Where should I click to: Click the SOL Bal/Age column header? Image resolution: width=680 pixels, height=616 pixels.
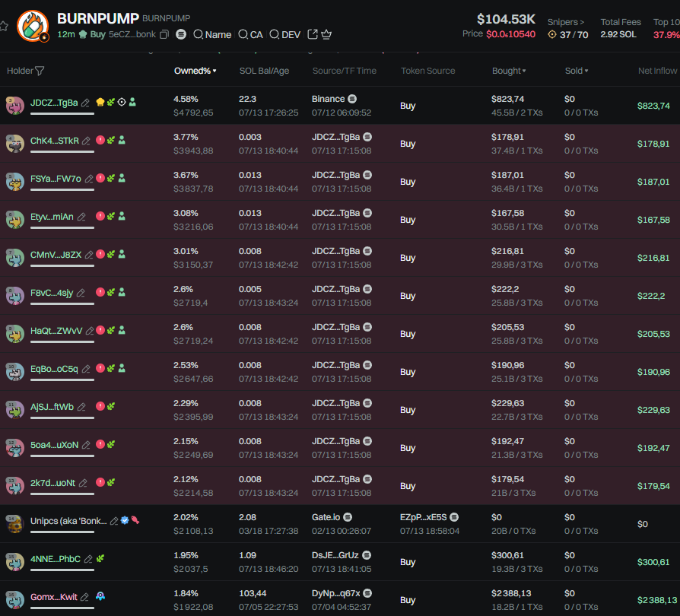click(264, 71)
